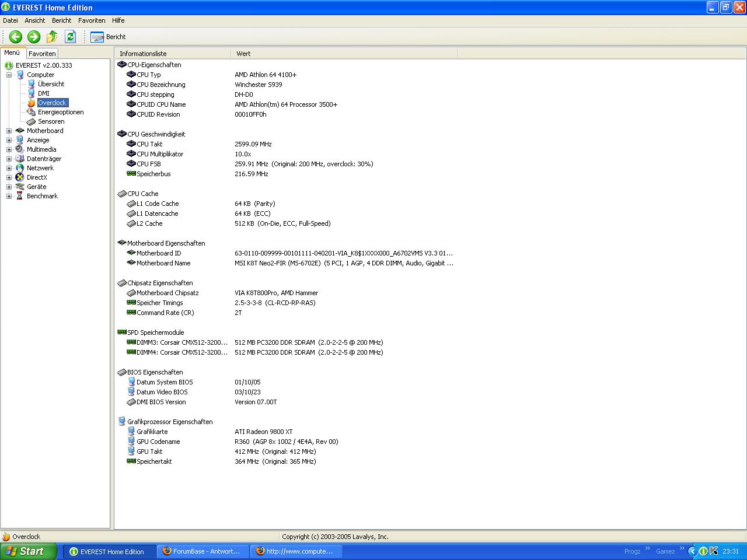Switch to http://www.compute... taskbar window
Image resolution: width=747 pixels, height=560 pixels.
point(295,551)
